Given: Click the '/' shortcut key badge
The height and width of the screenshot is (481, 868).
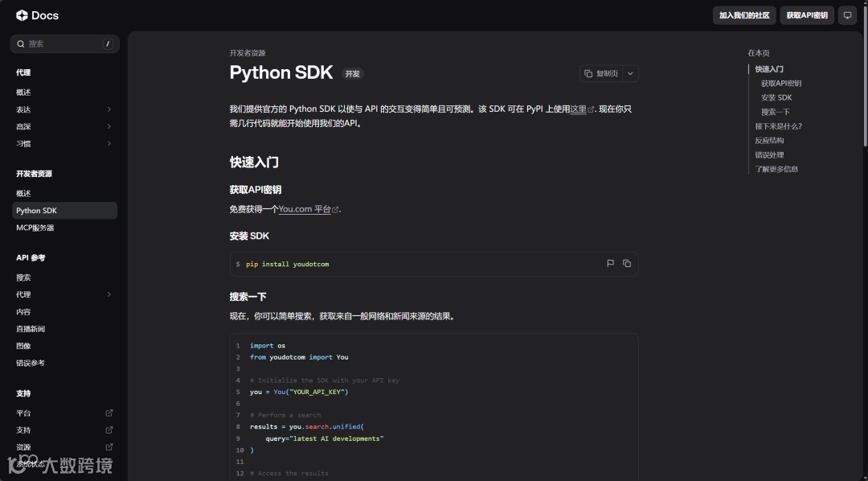Looking at the screenshot, I should (108, 43).
